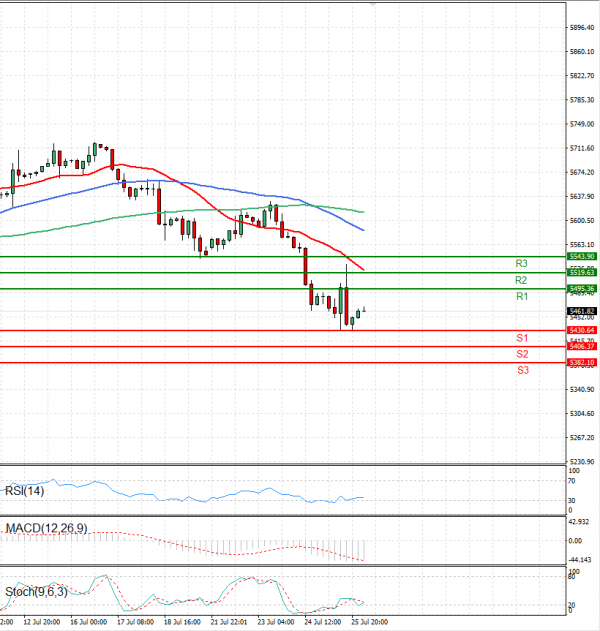
Task: Click the R1 resistance label
Action: point(522,297)
